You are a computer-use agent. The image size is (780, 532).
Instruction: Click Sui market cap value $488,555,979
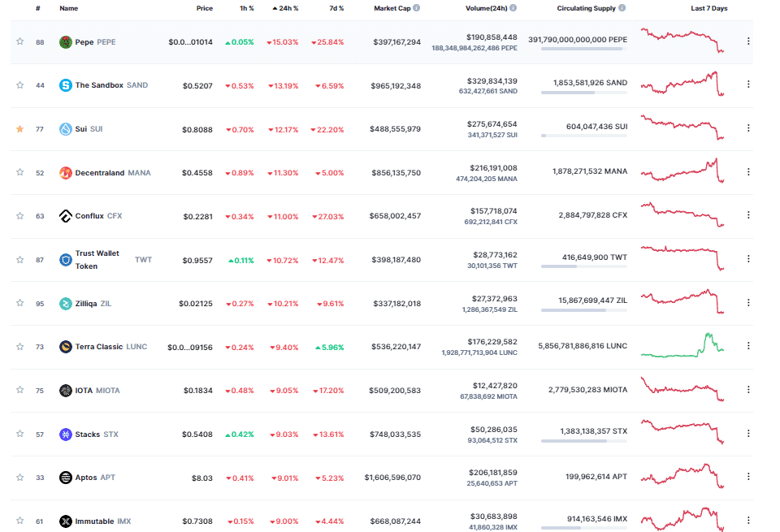click(x=395, y=129)
